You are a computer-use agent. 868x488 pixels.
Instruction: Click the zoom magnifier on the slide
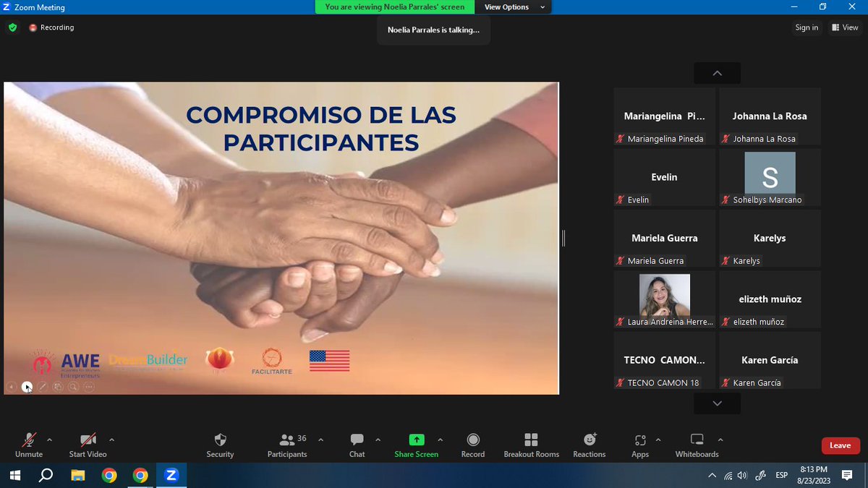(73, 387)
